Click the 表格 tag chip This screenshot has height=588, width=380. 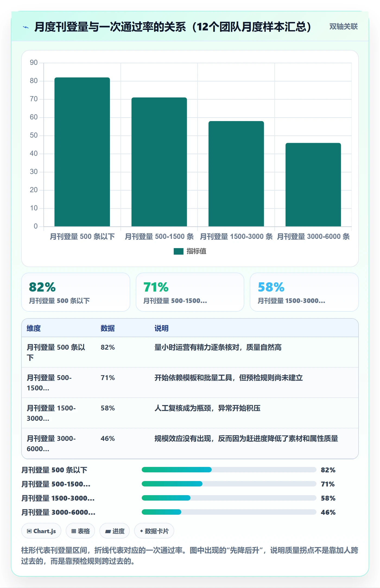tap(80, 531)
